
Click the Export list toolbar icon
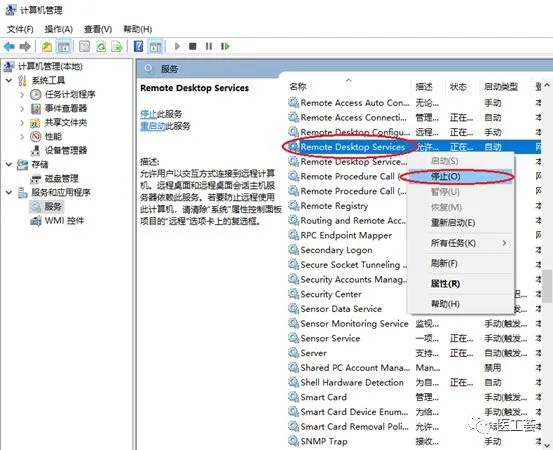point(117,46)
